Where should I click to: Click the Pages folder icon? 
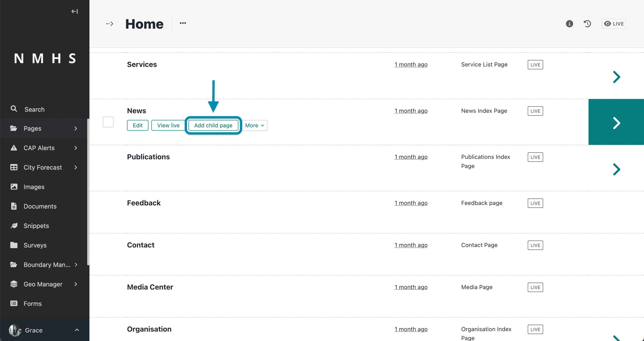(x=14, y=128)
